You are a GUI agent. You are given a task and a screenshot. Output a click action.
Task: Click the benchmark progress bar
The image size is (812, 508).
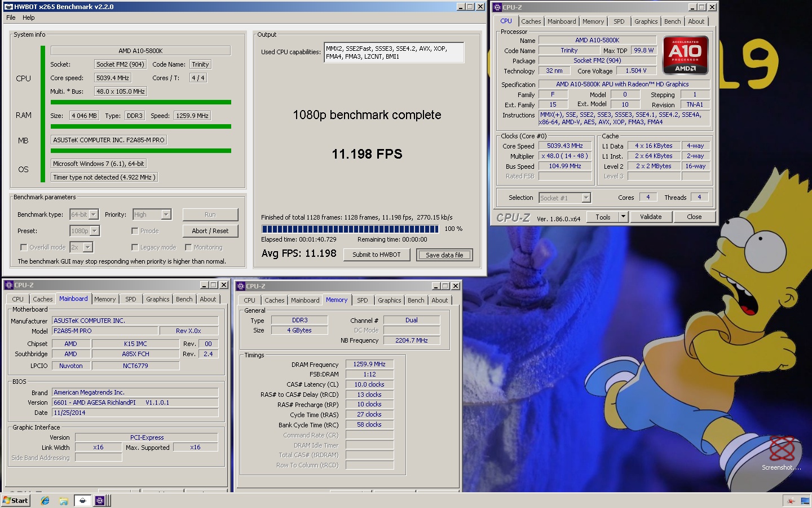coord(350,229)
